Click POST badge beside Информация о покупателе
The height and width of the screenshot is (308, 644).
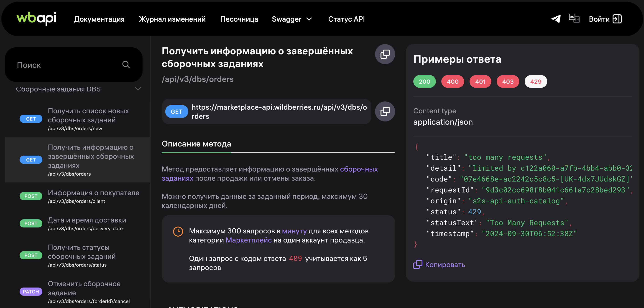(31, 196)
